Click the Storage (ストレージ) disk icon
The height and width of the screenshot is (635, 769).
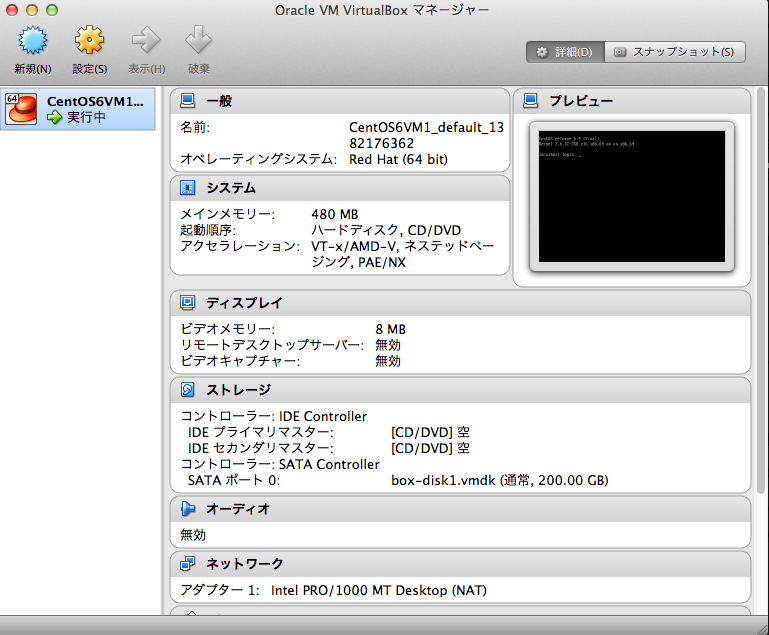[x=187, y=389]
